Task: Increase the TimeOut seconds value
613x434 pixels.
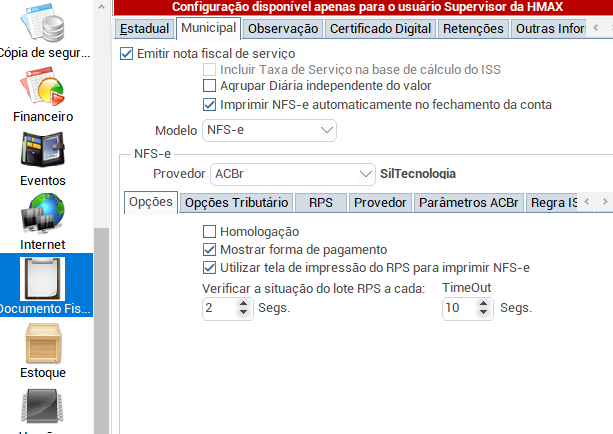Action: [x=486, y=303]
